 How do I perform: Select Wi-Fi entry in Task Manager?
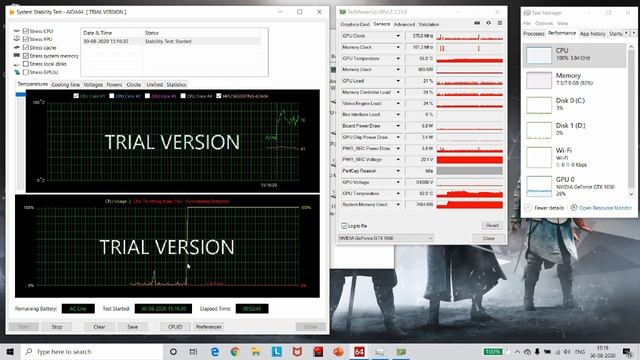[x=576, y=157]
